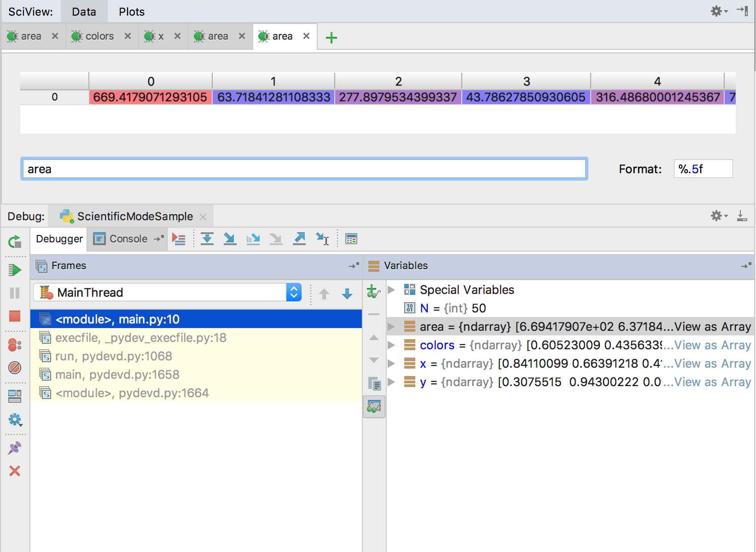
Task: Click the Rerun debug session icon
Action: click(15, 241)
